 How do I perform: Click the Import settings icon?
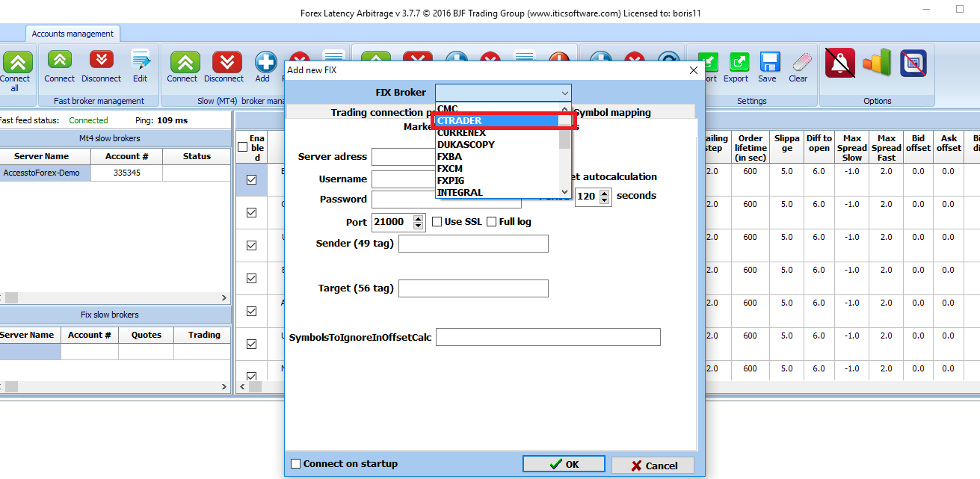pos(707,61)
